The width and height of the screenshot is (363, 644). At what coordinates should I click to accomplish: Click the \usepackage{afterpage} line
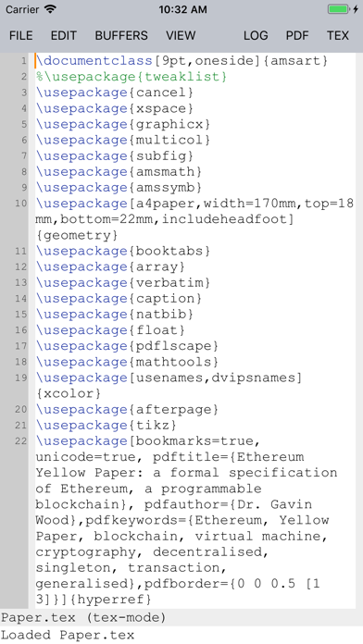[x=127, y=410]
